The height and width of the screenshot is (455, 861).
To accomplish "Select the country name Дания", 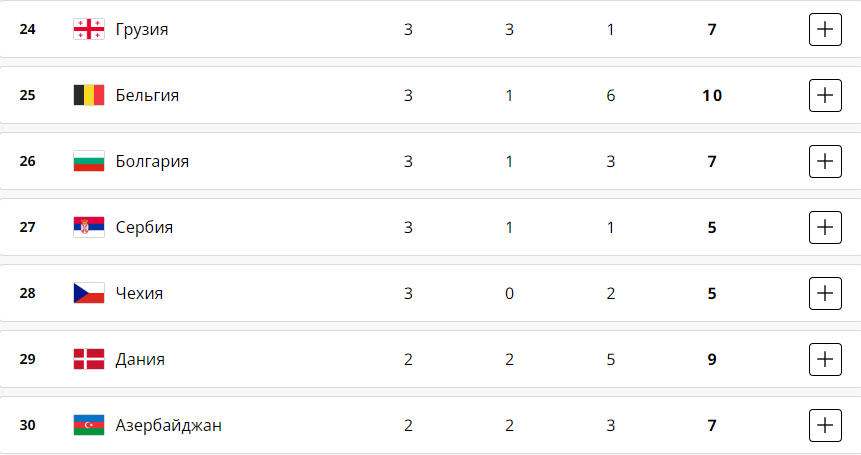I will tap(140, 360).
